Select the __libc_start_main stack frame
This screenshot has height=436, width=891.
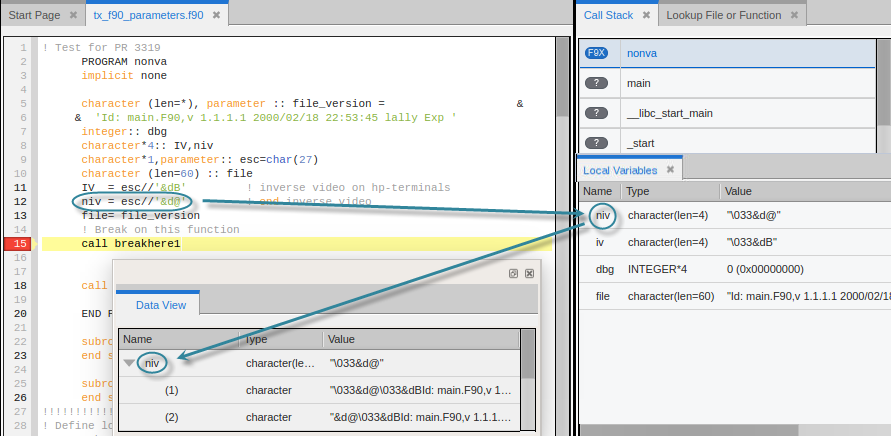669,114
